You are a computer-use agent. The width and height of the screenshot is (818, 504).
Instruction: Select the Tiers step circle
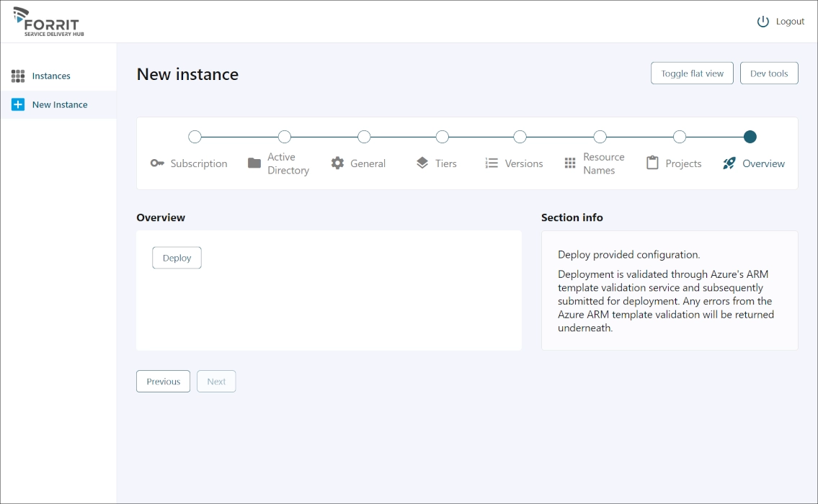tap(443, 137)
